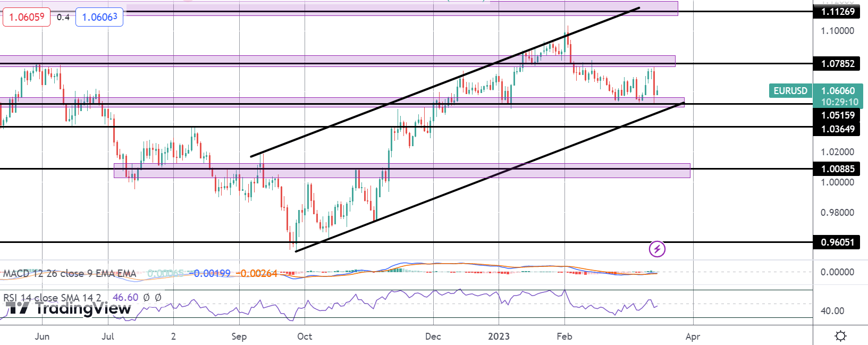Click the red sell price 1.06059 button
Screen dimensions: 868x345
tap(27, 17)
